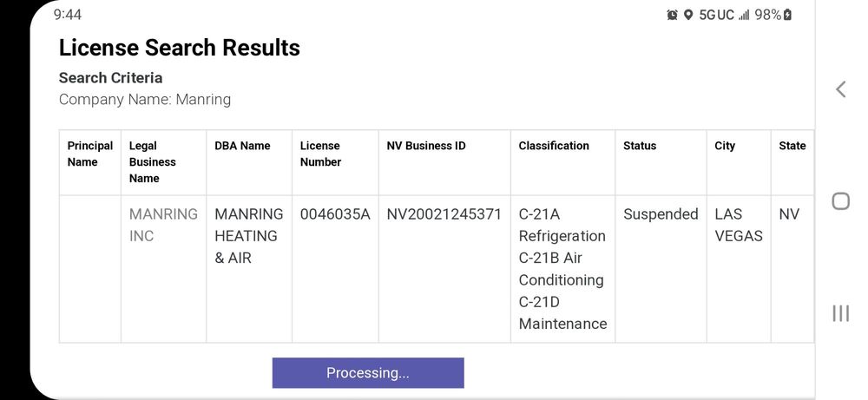Tap the Android home button icon
This screenshot has height=400, width=868.
pyautogui.click(x=840, y=200)
